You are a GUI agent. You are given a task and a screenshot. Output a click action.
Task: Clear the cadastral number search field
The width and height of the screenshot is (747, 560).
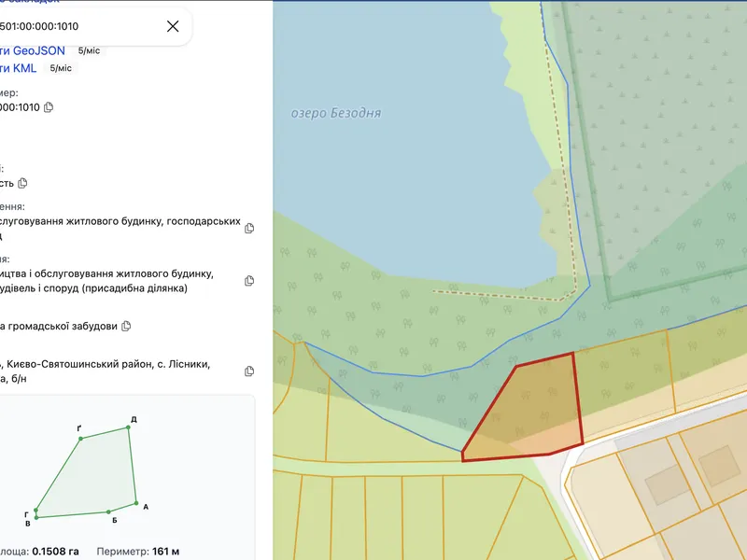click(173, 26)
